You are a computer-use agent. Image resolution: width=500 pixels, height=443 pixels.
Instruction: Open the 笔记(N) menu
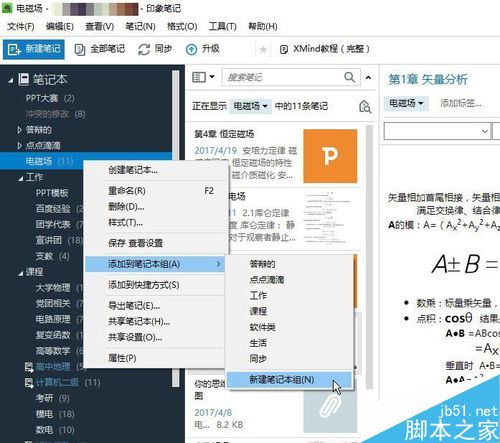pos(140,26)
